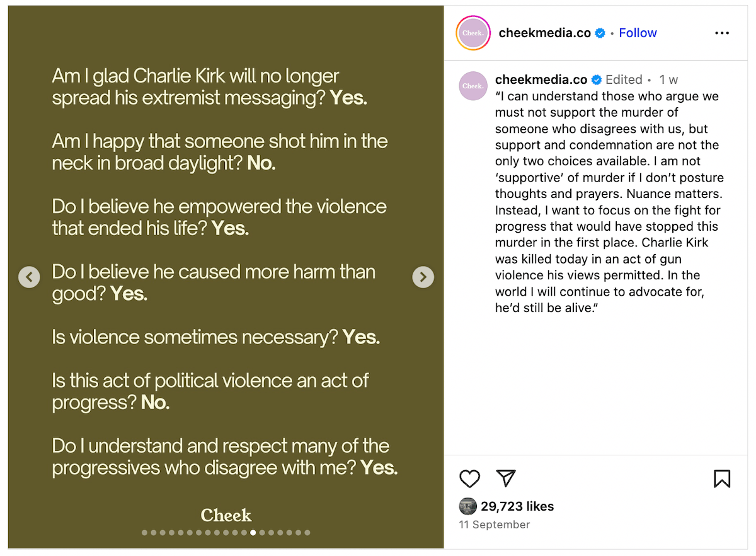Screen dimensions: 756x556
Task: View the 29,723 likes list
Action: tap(517, 506)
